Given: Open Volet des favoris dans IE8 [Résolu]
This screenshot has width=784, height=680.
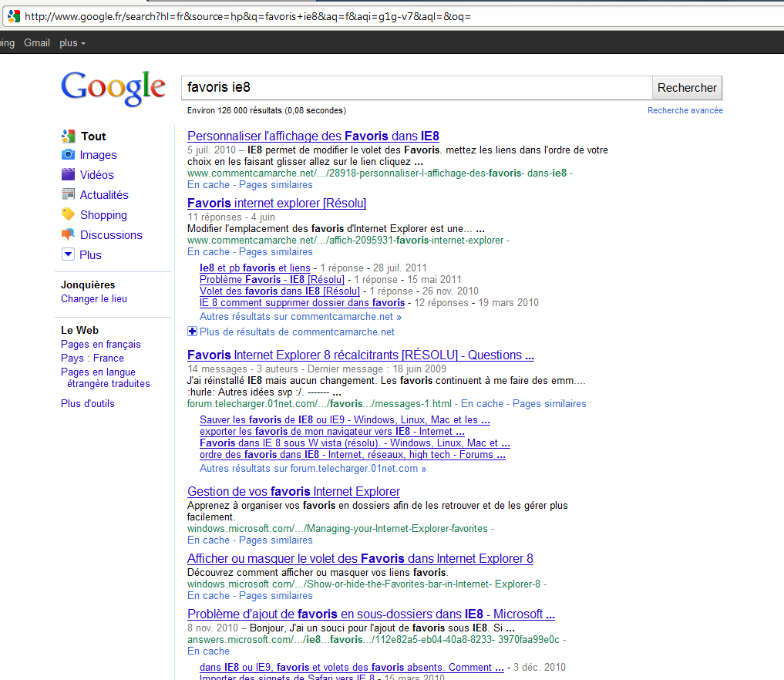Looking at the screenshot, I should tap(280, 291).
